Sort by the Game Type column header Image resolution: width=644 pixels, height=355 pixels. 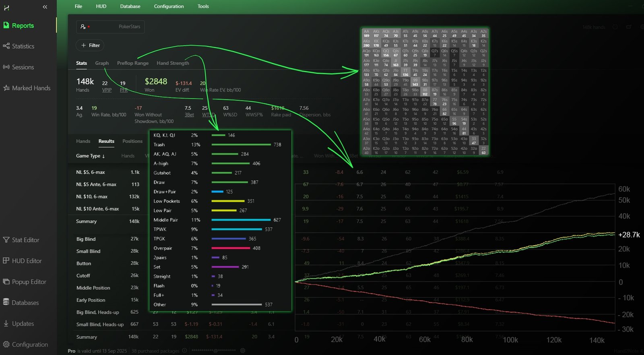[90, 156]
